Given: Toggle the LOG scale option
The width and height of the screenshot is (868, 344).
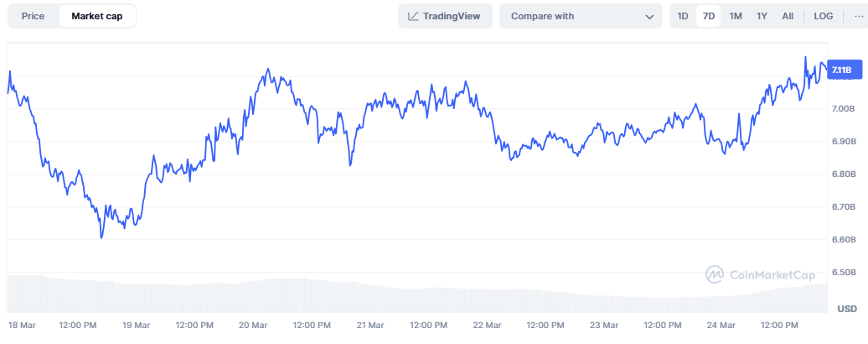Looking at the screenshot, I should tap(823, 16).
